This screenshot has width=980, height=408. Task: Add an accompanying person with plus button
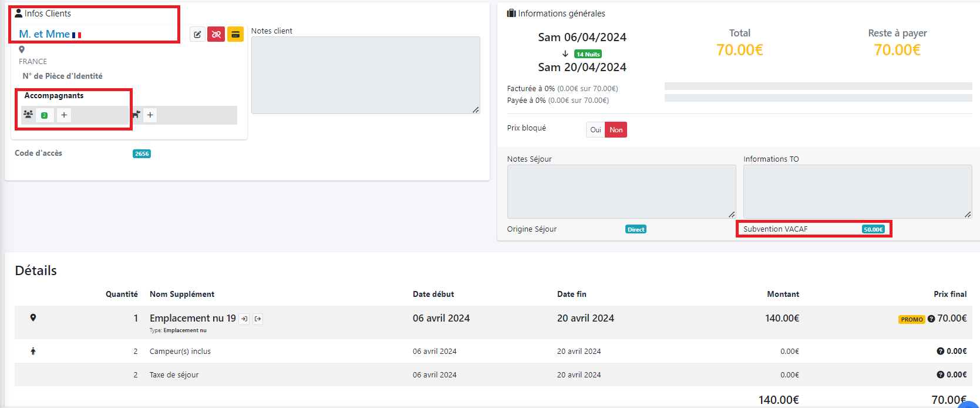click(x=64, y=115)
